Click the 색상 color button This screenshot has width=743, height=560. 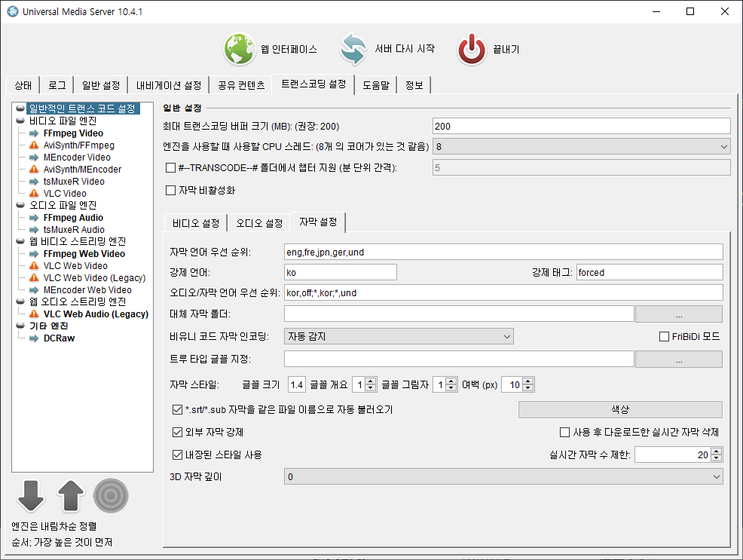(x=620, y=409)
